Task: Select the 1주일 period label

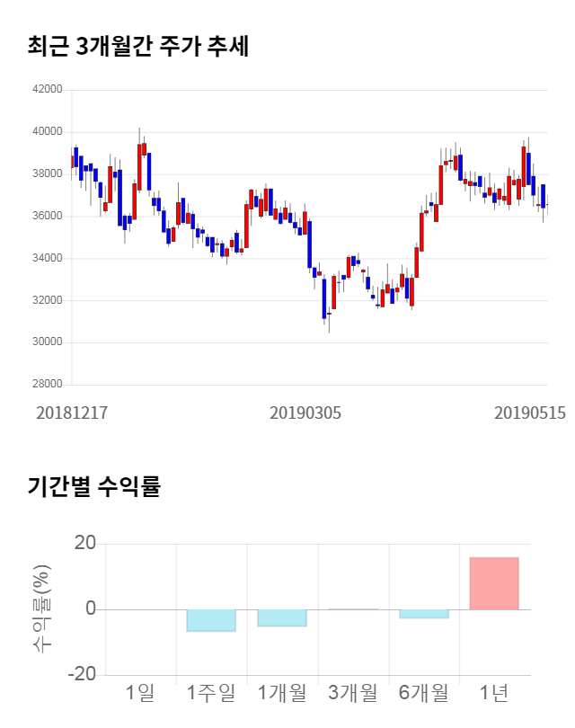Action: (211, 693)
